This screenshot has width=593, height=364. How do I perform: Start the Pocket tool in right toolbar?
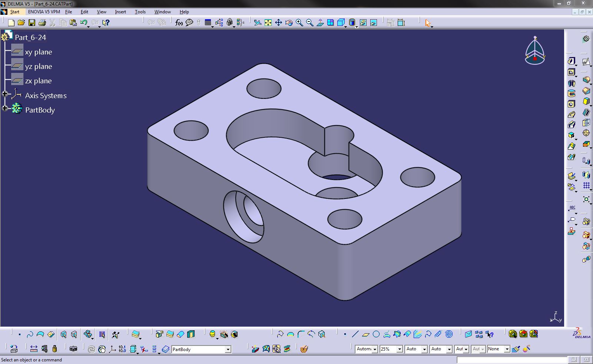point(572,72)
